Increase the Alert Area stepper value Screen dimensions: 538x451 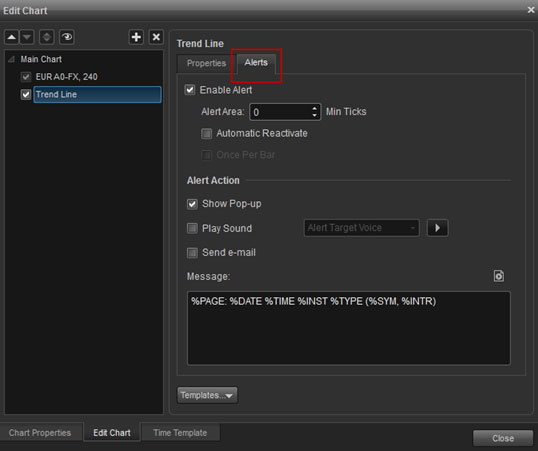(315, 108)
